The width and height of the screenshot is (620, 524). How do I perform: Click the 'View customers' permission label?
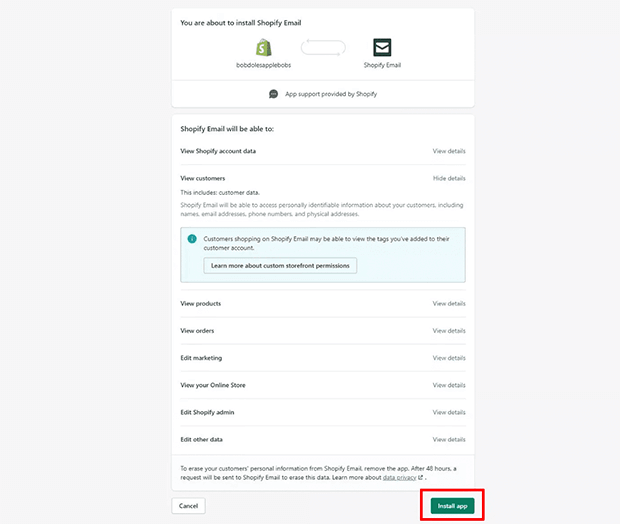coord(202,178)
